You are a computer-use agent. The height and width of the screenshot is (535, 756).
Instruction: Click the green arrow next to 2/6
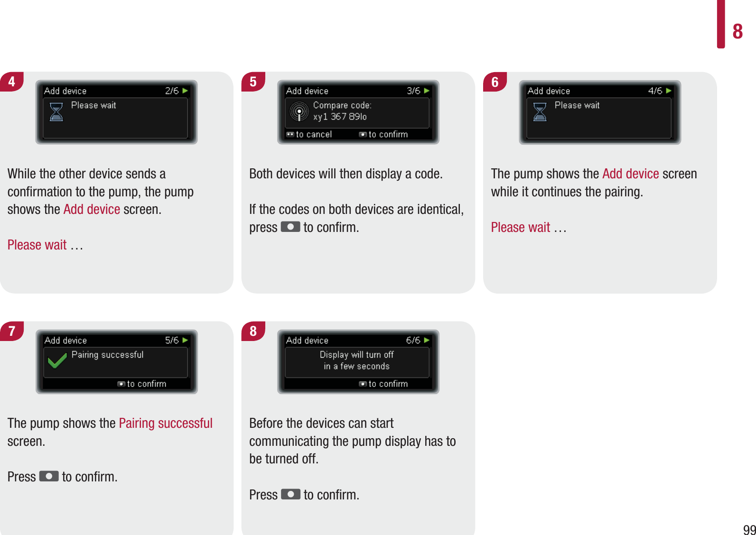tap(185, 91)
